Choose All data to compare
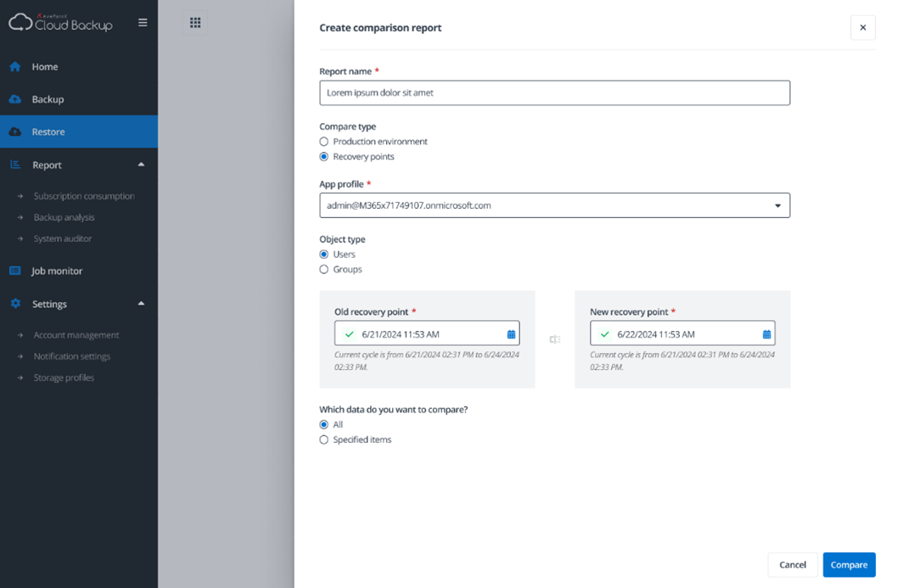This screenshot has height=588, width=897. 324,424
